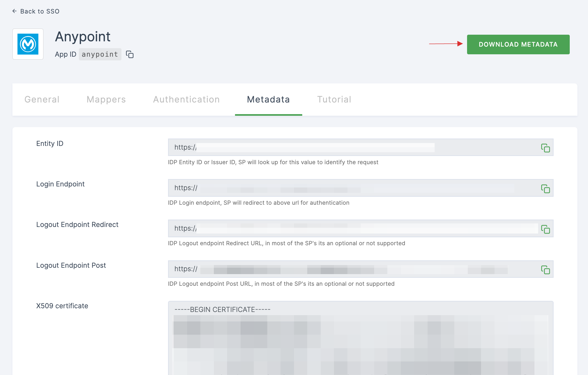This screenshot has width=588, height=375.
Task: Go to the Authentication tab
Action: (x=186, y=100)
